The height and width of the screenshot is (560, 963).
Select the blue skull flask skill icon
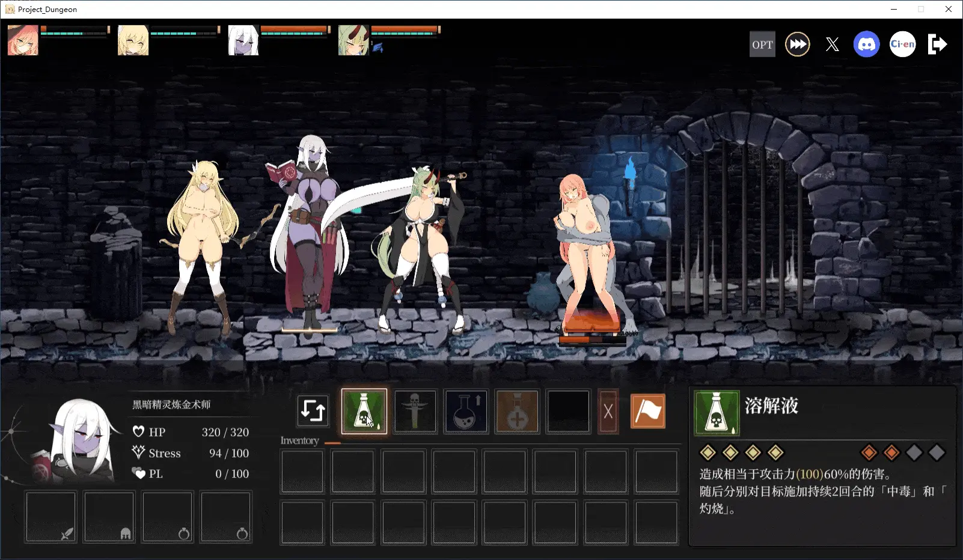click(466, 411)
